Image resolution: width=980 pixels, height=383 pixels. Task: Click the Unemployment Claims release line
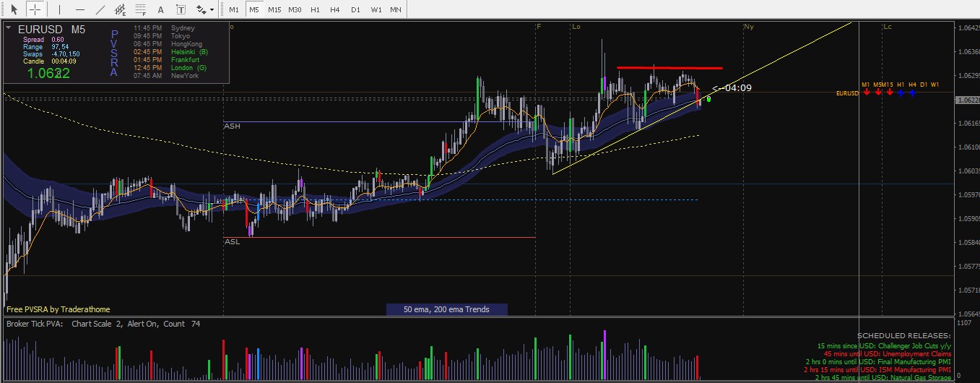tap(888, 354)
